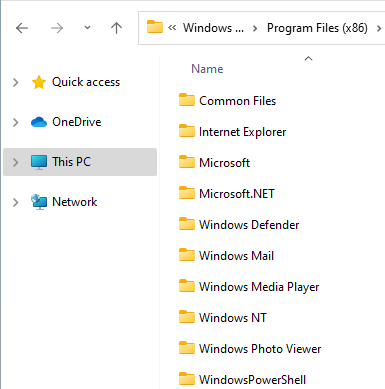Click the Internet Explorer folder icon
The image size is (385, 389).
point(187,131)
